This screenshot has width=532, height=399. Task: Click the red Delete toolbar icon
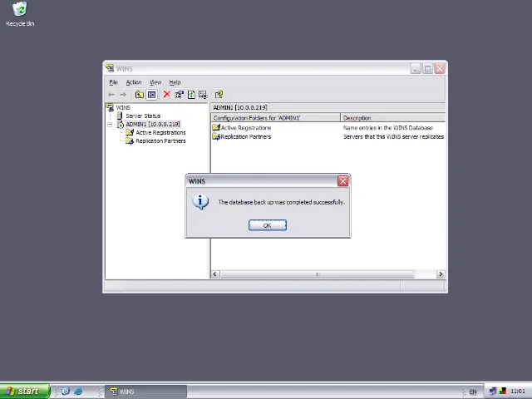[166, 95]
